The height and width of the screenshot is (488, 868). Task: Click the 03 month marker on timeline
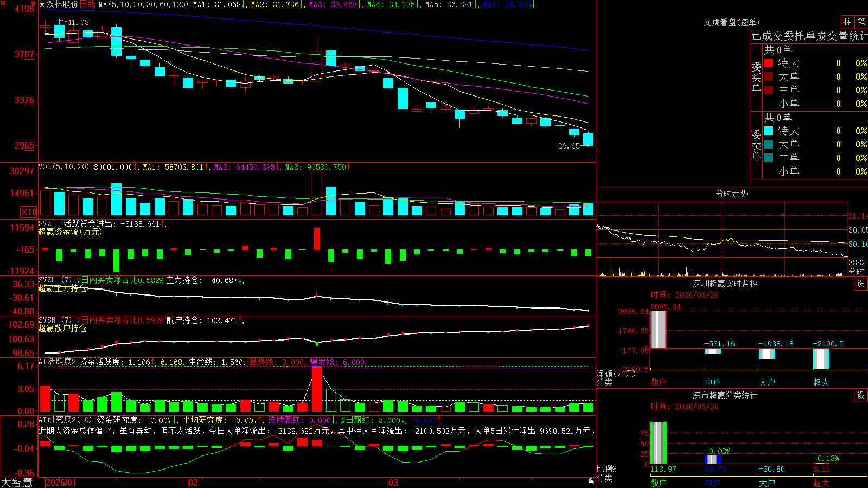393,483
